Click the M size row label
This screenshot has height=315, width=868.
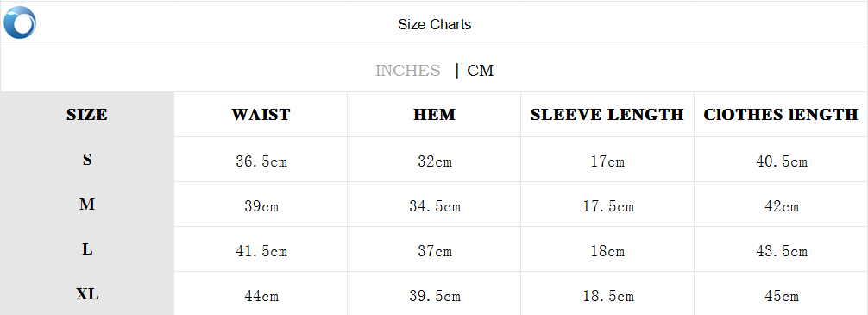coord(87,205)
